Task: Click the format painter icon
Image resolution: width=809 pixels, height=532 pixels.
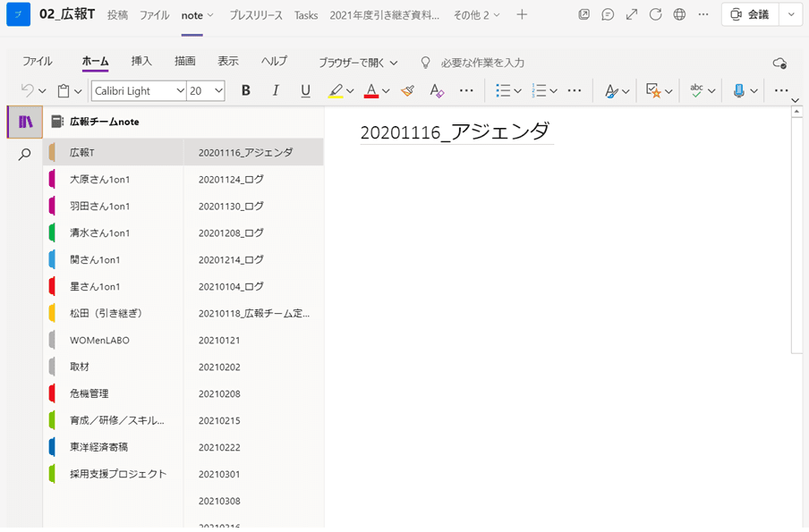Action: (x=407, y=90)
